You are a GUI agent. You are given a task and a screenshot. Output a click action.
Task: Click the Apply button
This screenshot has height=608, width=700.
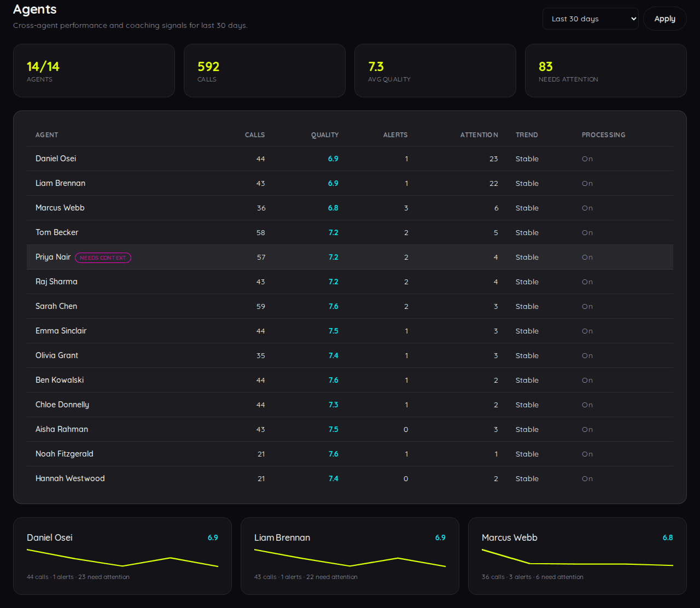tap(664, 19)
